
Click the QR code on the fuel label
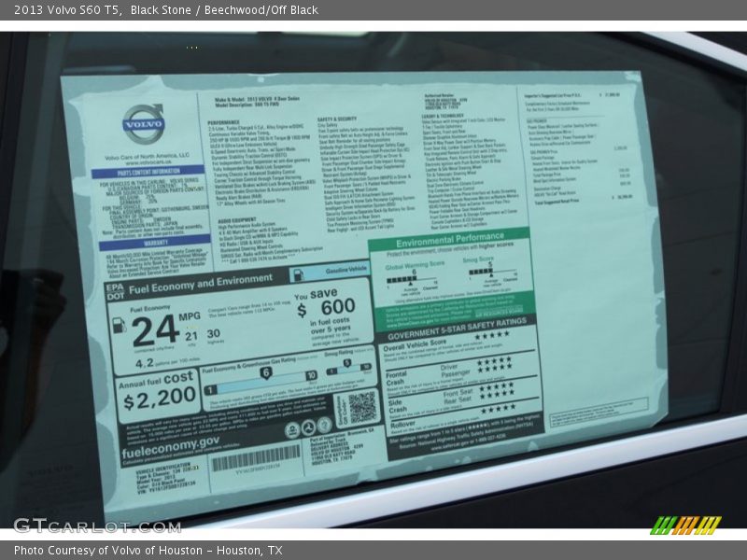362,408
